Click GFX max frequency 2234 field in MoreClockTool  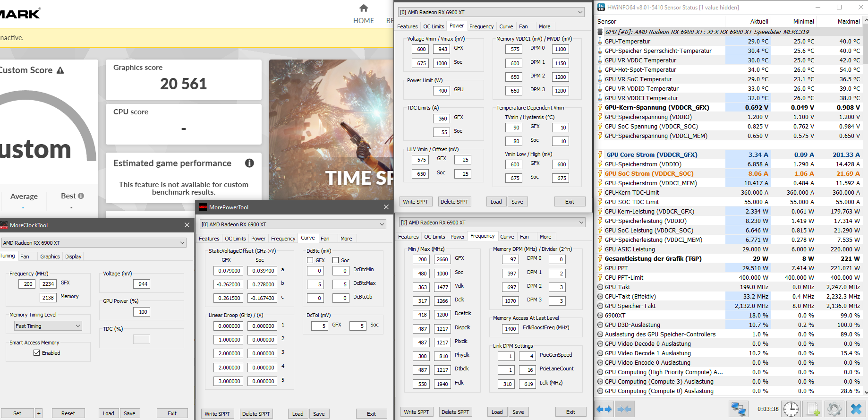48,284
